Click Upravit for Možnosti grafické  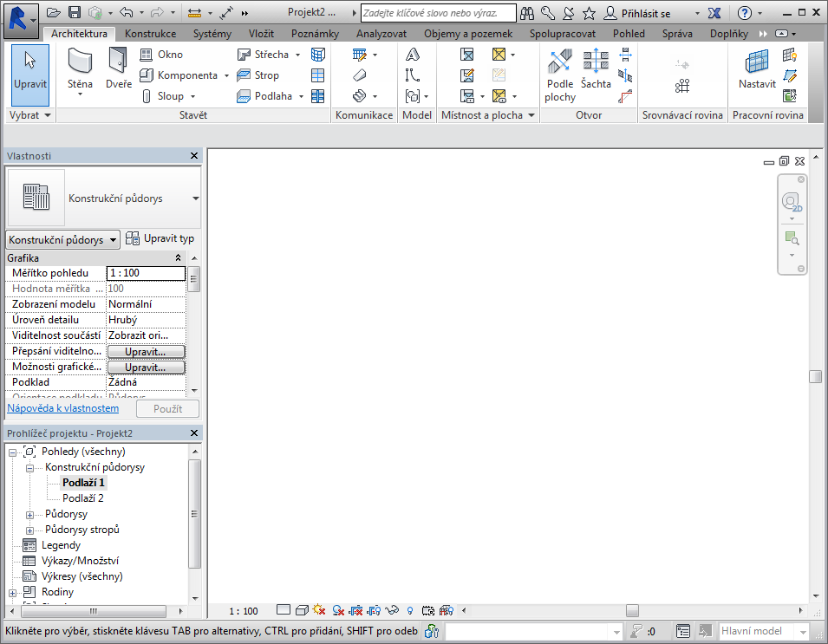coord(146,368)
